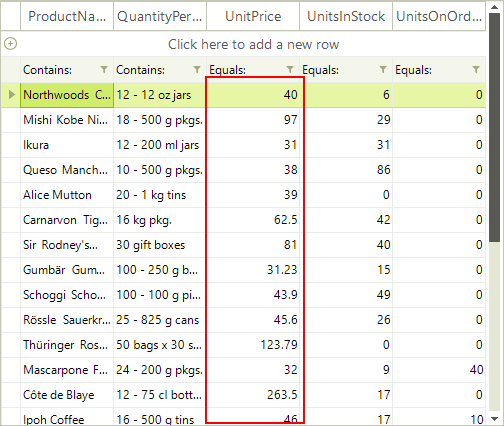Open the UnitPrice column filter icon
Image resolution: width=504 pixels, height=426 pixels.
290,69
